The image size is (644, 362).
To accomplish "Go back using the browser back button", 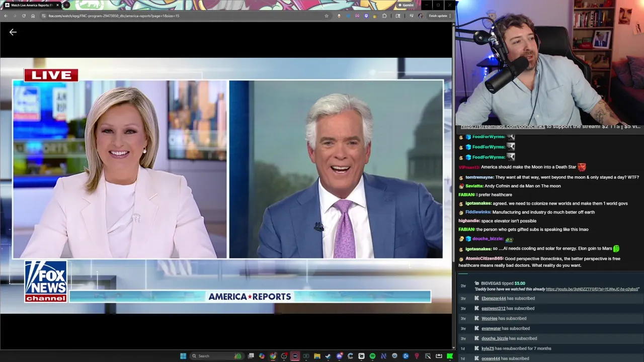I will tap(6, 16).
